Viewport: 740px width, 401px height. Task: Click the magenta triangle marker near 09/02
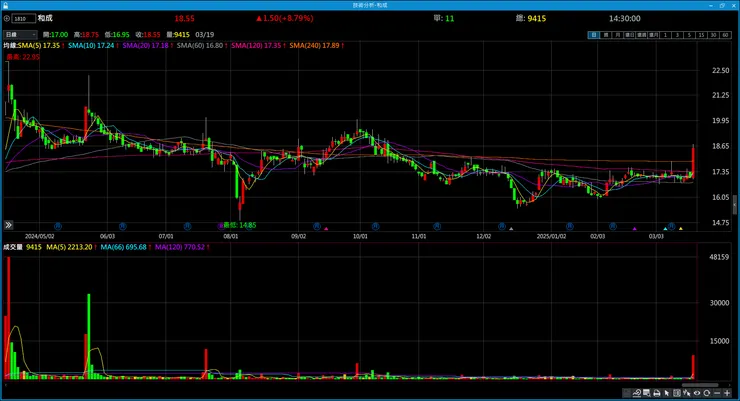pyautogui.click(x=326, y=228)
